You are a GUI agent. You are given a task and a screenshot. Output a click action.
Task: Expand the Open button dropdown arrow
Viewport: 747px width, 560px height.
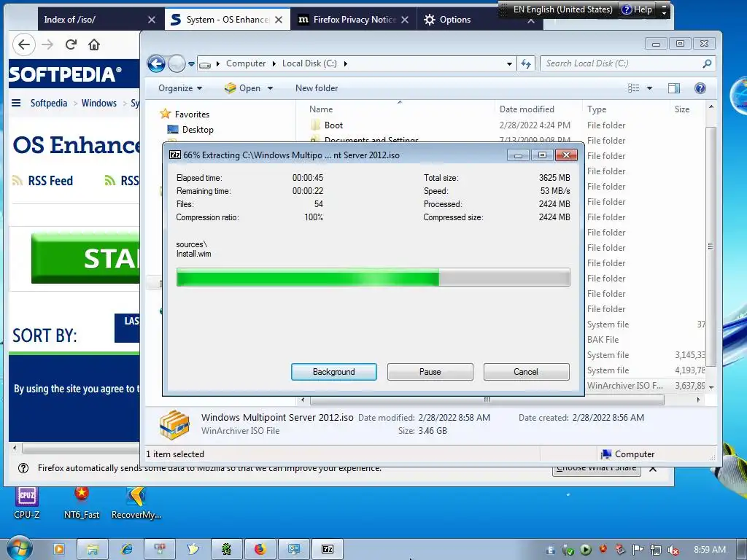tap(270, 88)
